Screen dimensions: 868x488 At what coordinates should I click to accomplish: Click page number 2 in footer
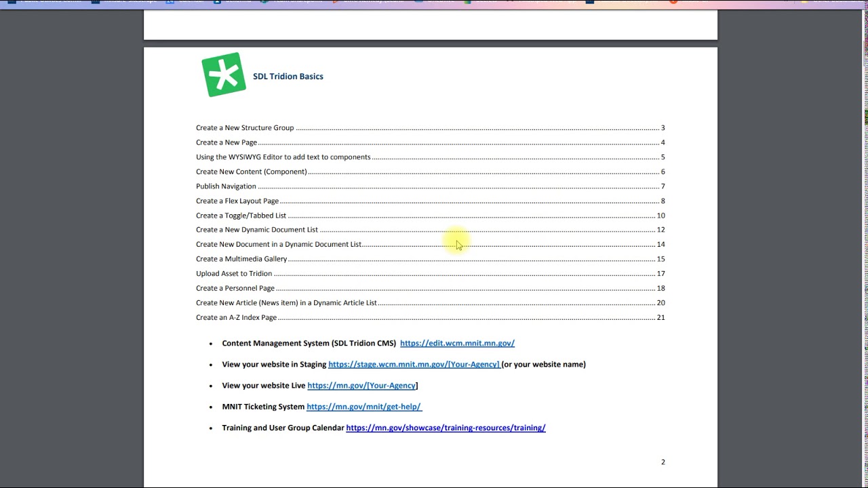pos(663,462)
